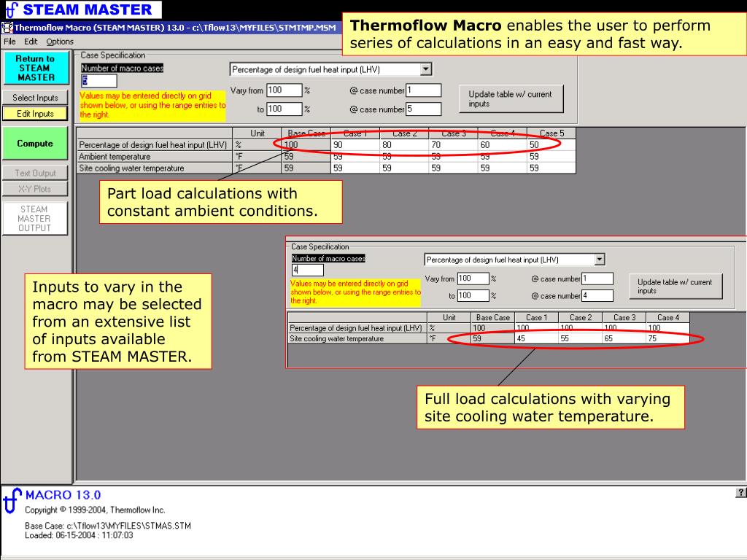The image size is (747, 560).
Task: Select the 75 cell in Site cooling water row
Action: point(668,338)
